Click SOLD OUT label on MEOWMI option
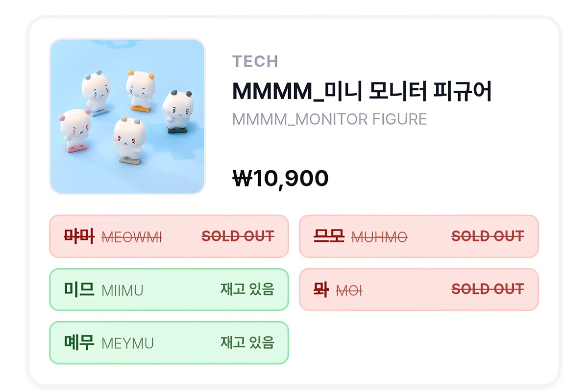 point(238,236)
